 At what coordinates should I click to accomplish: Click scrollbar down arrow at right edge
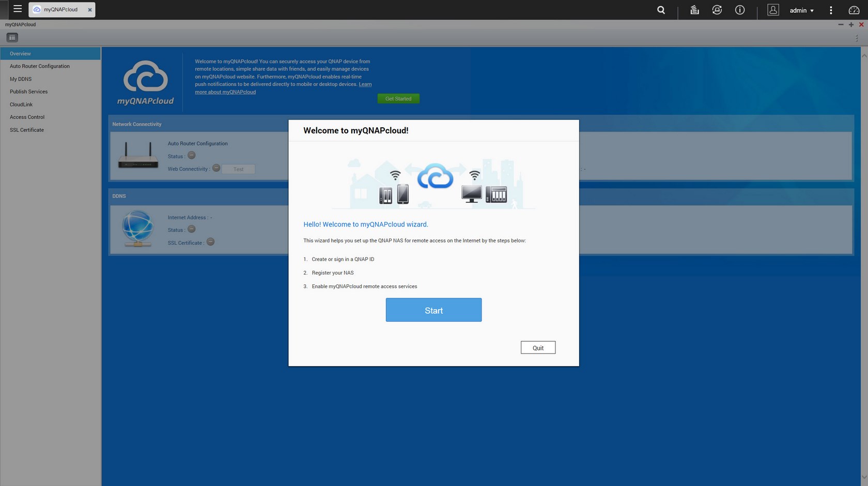click(x=864, y=478)
